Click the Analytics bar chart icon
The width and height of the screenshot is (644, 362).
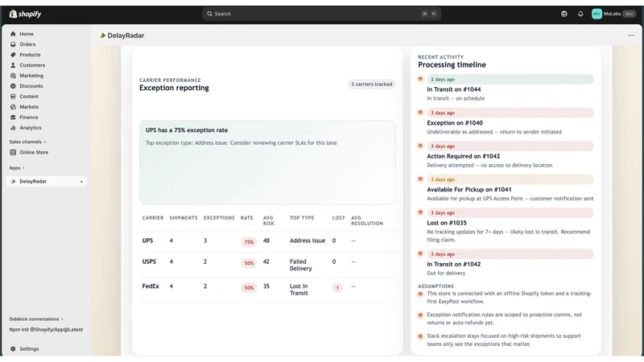(x=13, y=128)
